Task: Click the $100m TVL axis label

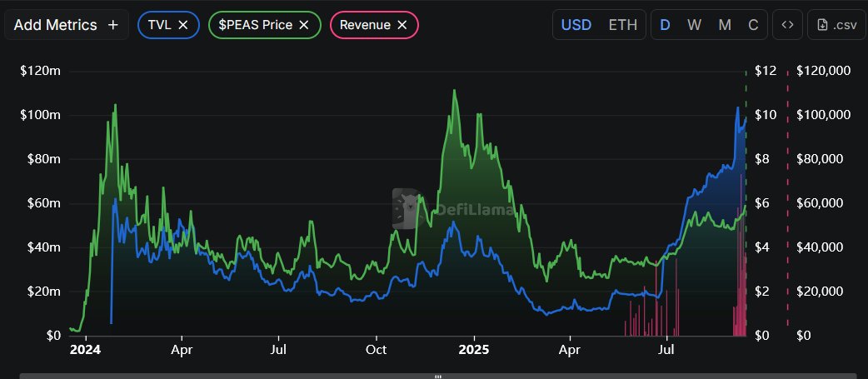Action: (41, 115)
